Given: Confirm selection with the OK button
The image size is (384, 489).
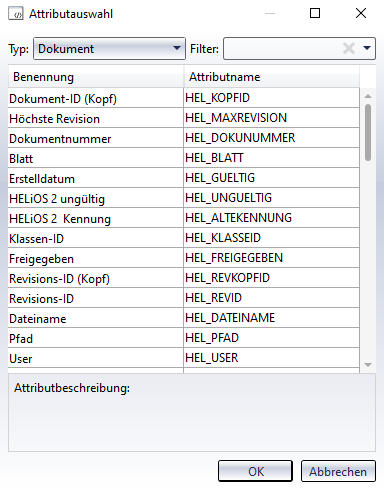Looking at the screenshot, I should click(x=255, y=471).
